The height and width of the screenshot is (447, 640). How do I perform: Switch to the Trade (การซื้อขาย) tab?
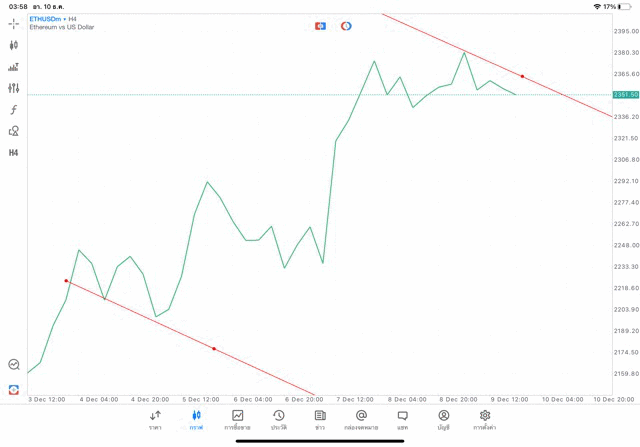point(238,420)
